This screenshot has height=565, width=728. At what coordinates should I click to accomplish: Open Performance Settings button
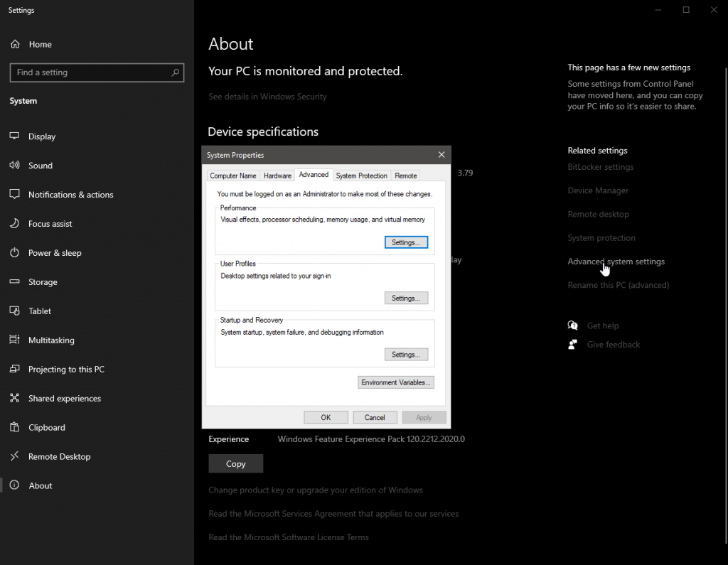pos(406,242)
